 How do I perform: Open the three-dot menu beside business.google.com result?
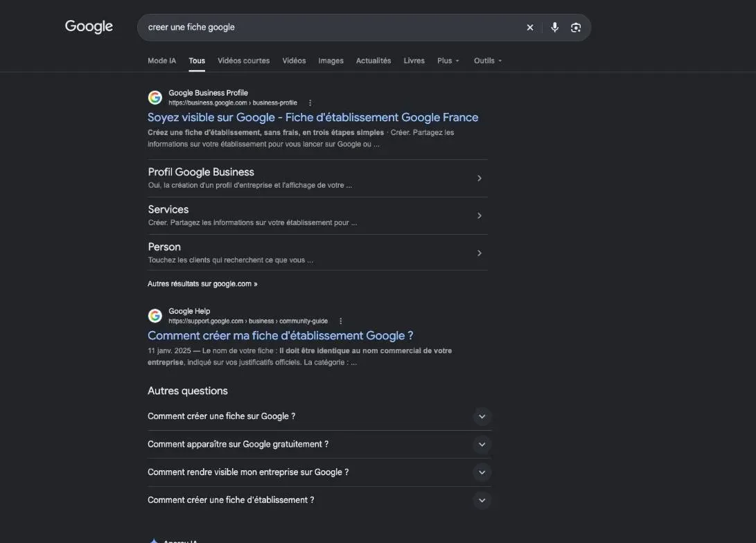pyautogui.click(x=310, y=103)
